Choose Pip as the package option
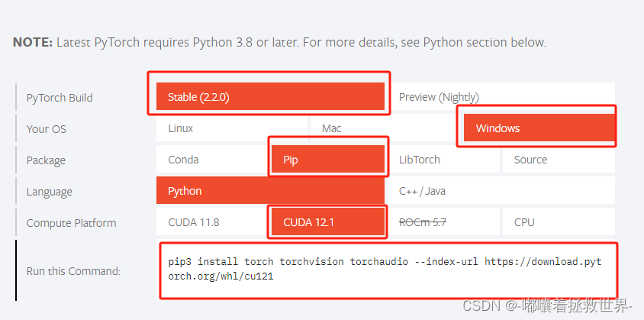The height and width of the screenshot is (320, 644). coord(328,160)
